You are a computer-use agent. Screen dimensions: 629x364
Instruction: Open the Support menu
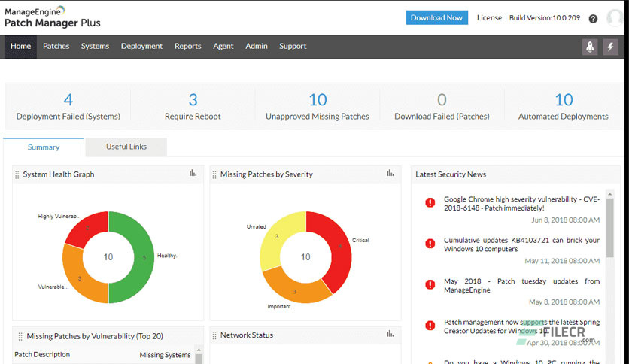(293, 47)
